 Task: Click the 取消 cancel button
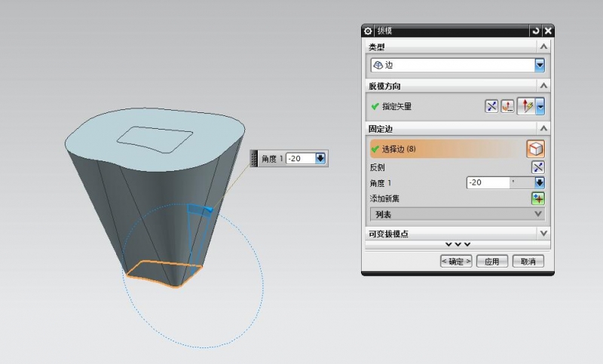pos(528,262)
